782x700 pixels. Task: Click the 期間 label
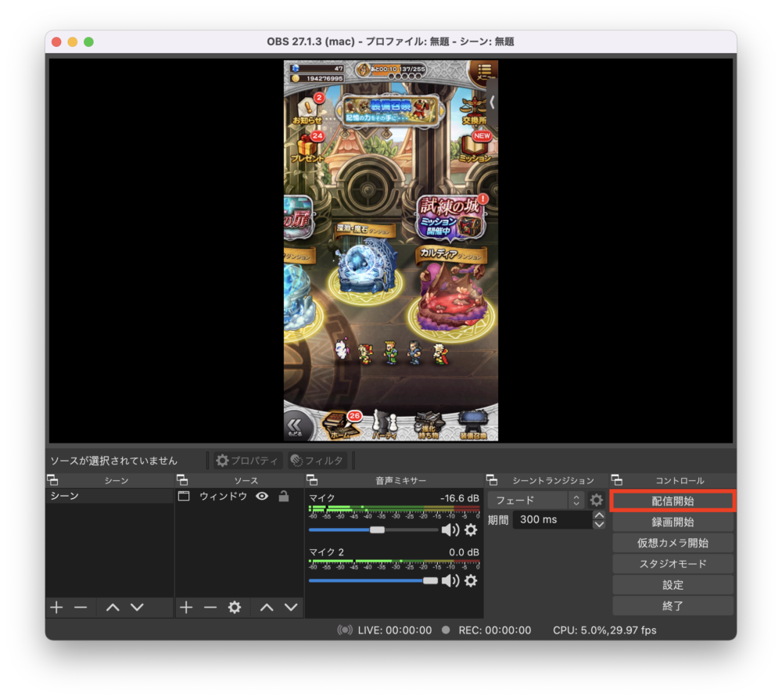tap(497, 520)
